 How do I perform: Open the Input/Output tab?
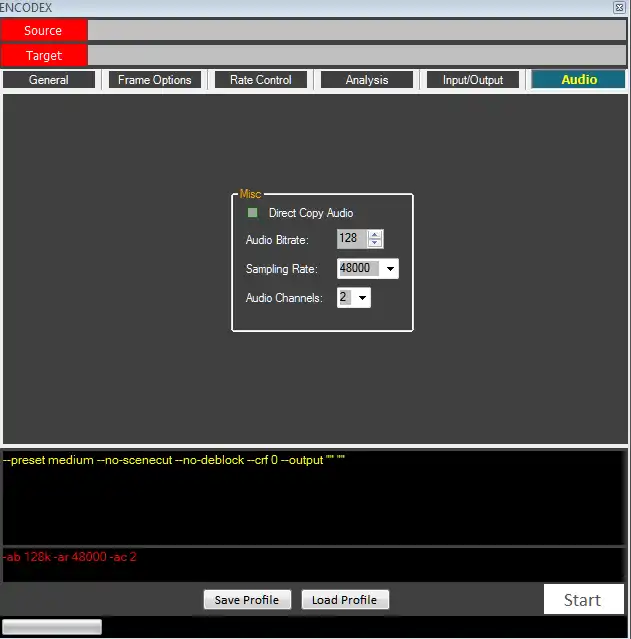point(473,80)
